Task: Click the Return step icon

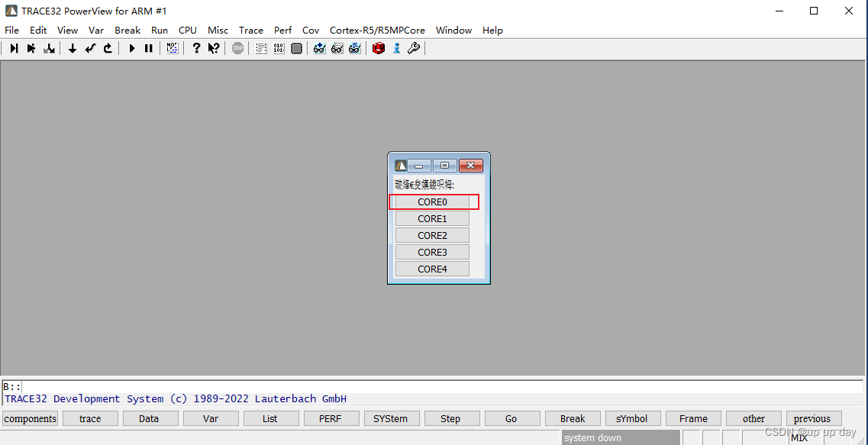Action: [89, 48]
